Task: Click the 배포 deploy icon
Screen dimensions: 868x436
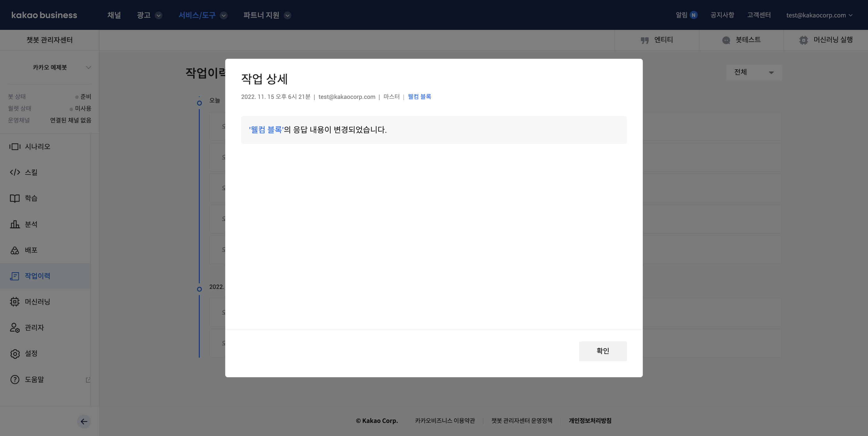Action: tap(15, 250)
